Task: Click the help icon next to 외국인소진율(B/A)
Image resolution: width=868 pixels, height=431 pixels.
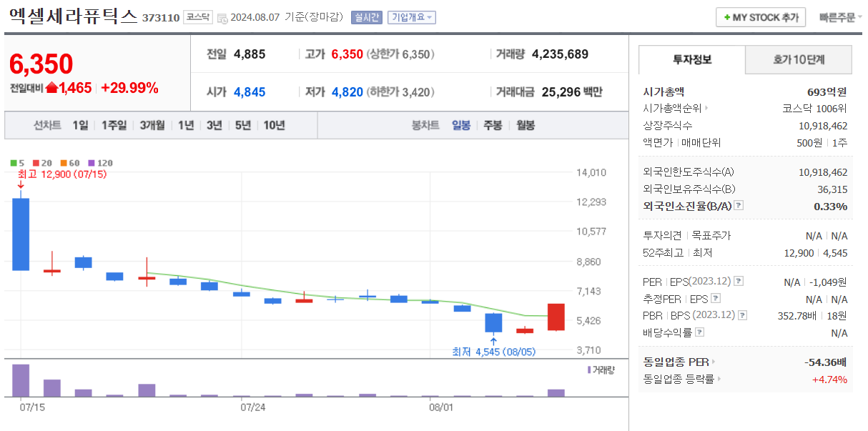Action: coord(739,206)
